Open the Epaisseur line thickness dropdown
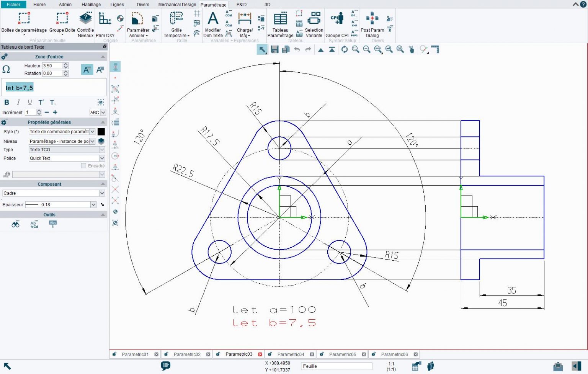Screen dimensions: 588x374 (x=93, y=205)
